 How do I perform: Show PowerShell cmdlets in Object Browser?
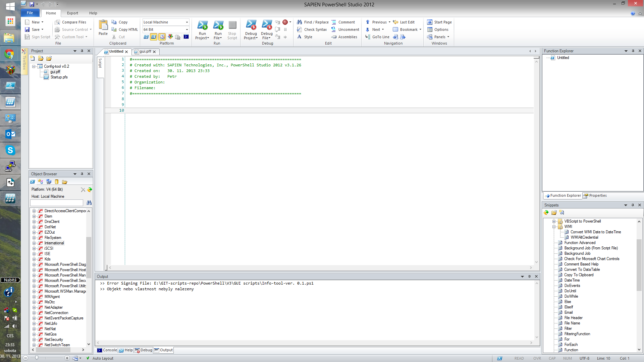coord(33,182)
